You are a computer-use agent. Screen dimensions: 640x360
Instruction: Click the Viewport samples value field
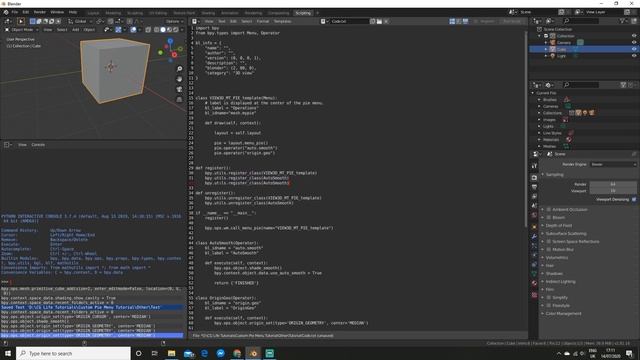tap(613, 191)
